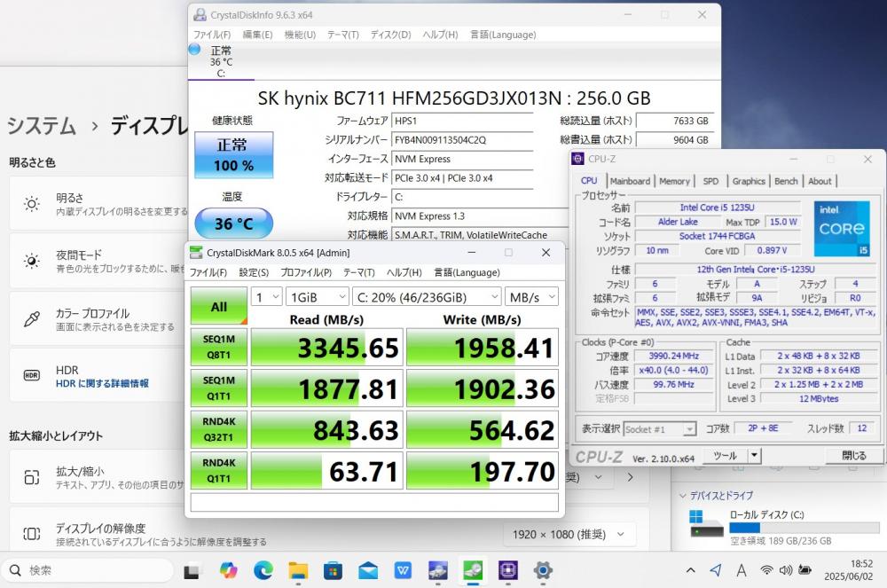Collapse the デバイスとドライブ group
This screenshot has height=588, width=887.
click(683, 496)
